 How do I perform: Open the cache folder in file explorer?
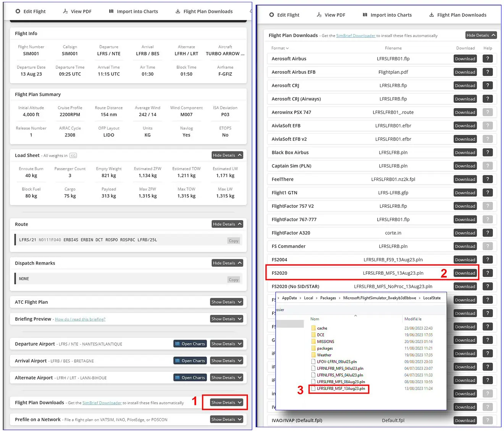coord(319,328)
